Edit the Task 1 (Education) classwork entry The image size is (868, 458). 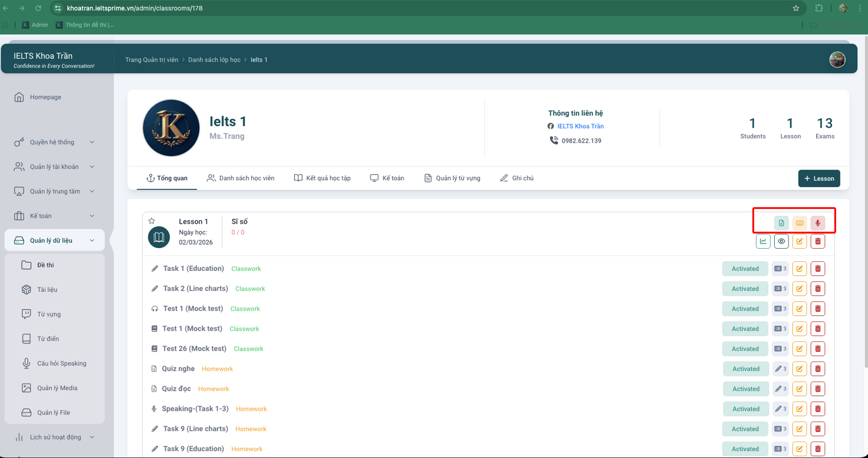[800, 269]
